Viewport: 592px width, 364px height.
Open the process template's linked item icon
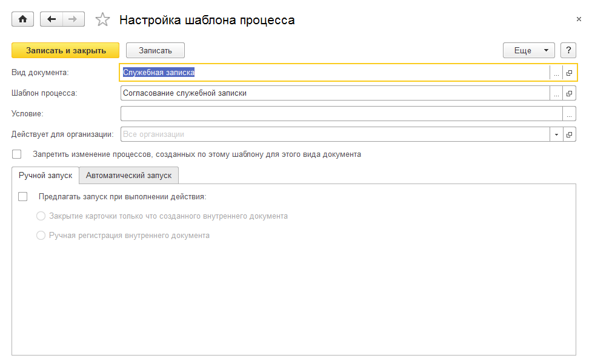click(569, 93)
